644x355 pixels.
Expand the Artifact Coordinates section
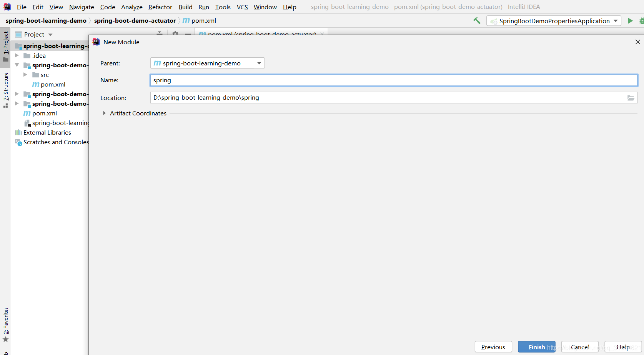103,113
